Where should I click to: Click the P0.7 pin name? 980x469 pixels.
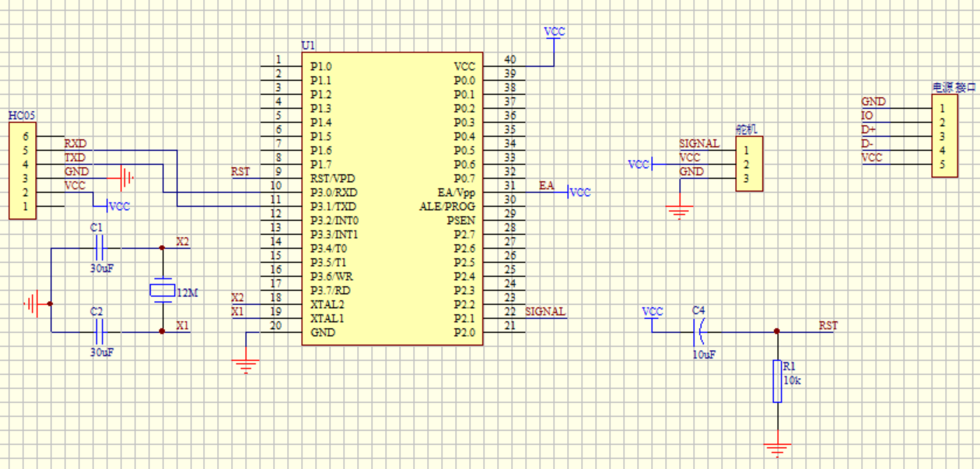pos(464,178)
